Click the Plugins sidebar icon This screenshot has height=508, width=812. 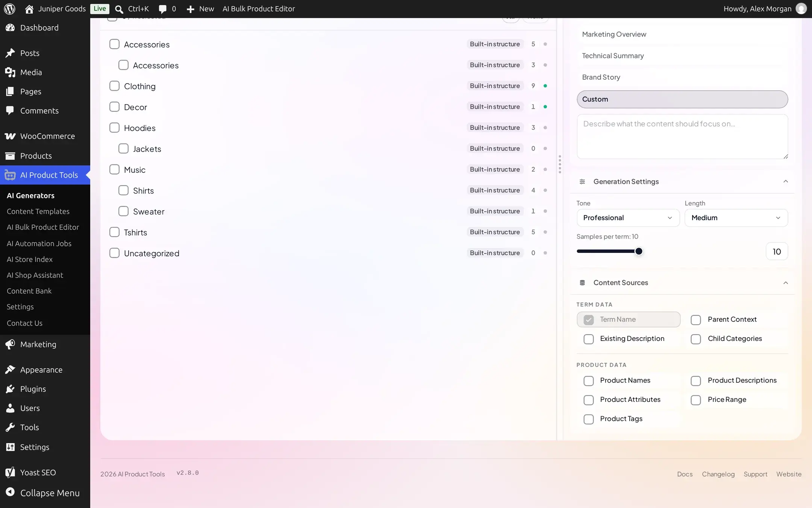click(x=10, y=389)
